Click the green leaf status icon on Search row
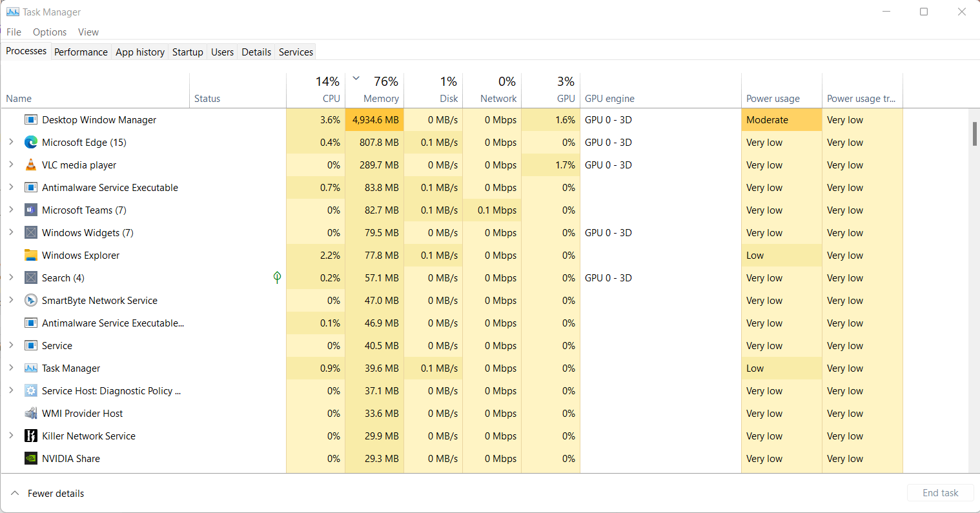The width and height of the screenshot is (980, 513). pos(277,277)
